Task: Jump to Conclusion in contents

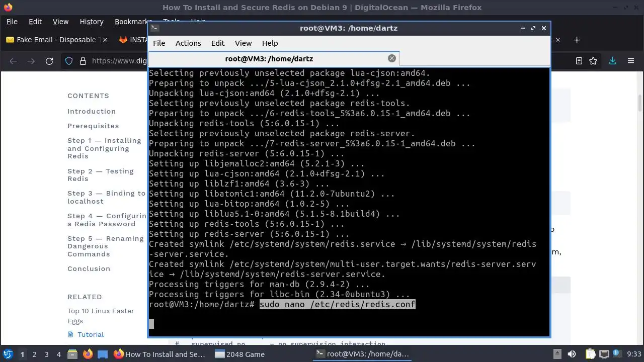Action: [x=89, y=268]
